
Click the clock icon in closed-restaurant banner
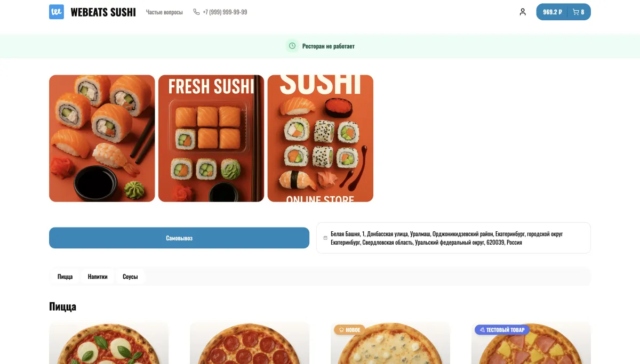[x=292, y=46]
